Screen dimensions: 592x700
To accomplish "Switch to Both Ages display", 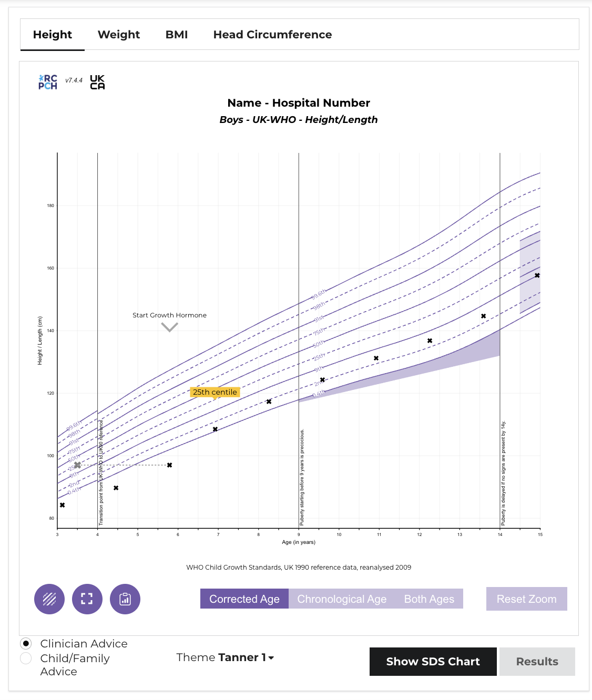I will point(428,599).
